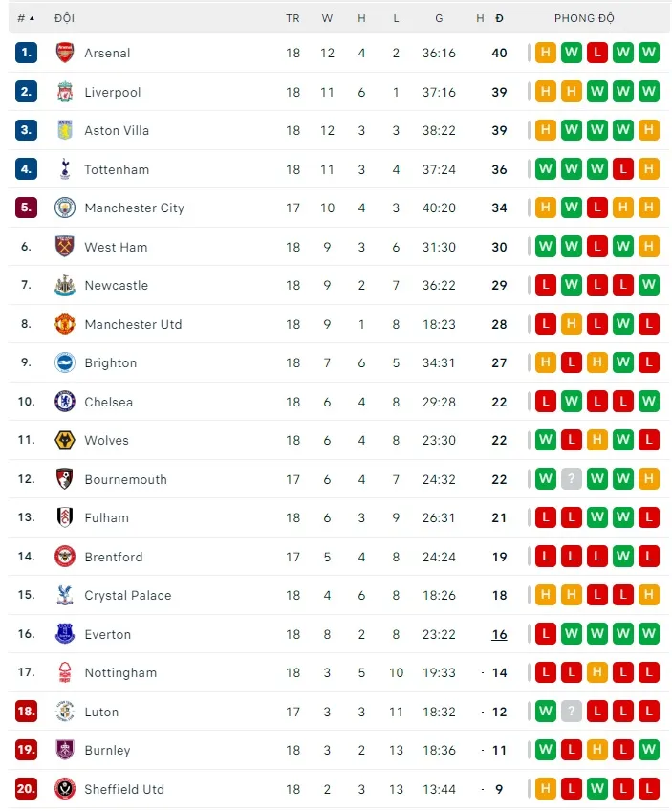Open the Manchester City crest icon
The width and height of the screenshot is (672, 812).
pyautogui.click(x=65, y=208)
